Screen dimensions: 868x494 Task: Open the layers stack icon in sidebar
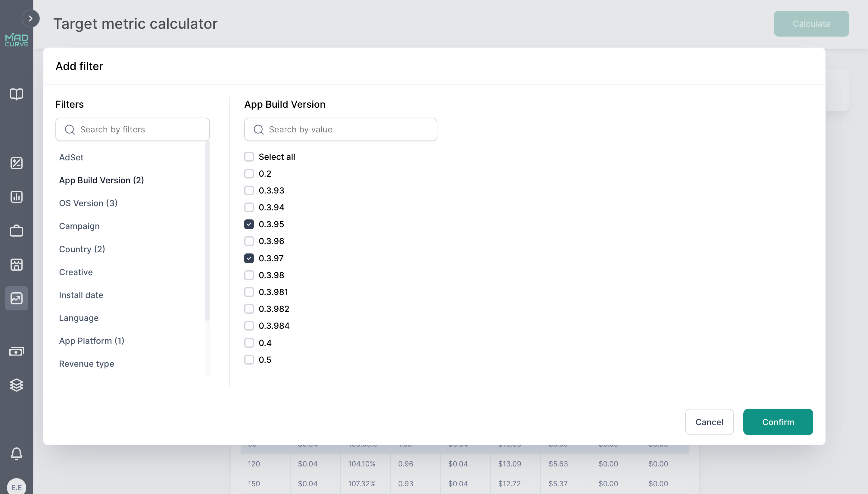click(17, 385)
